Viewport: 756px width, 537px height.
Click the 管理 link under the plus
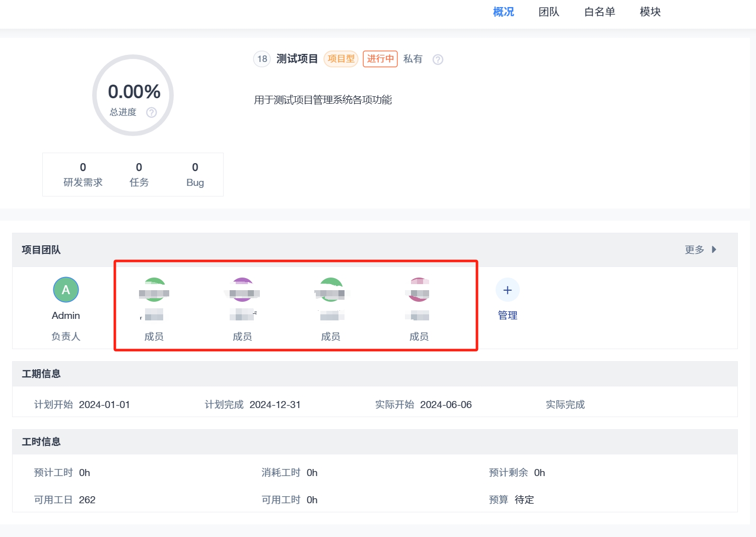507,315
